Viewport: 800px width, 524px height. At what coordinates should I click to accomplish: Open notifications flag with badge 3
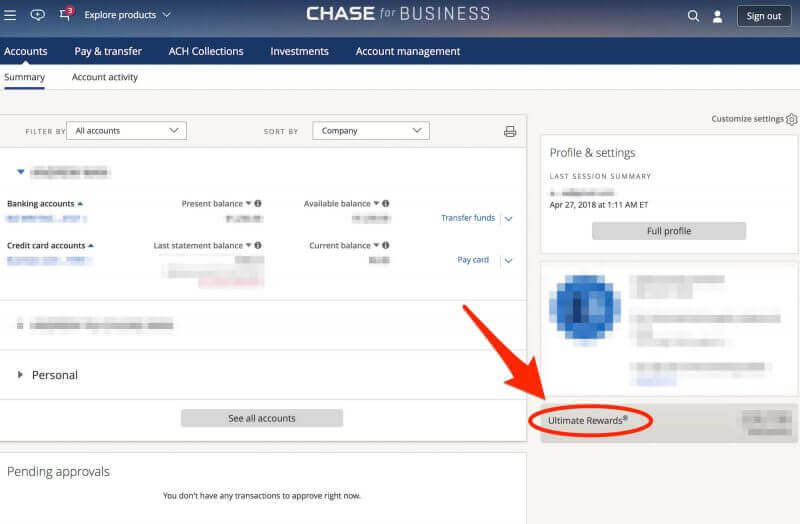(x=66, y=14)
